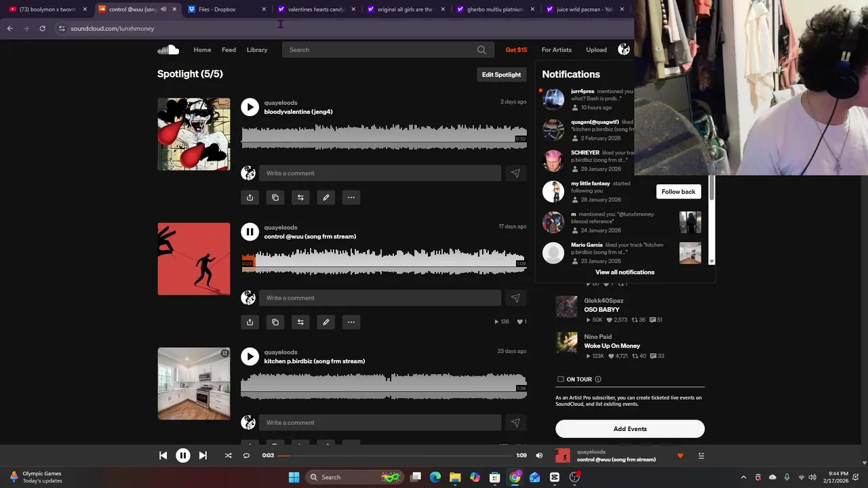Toggle repeat in the player bar
The image size is (868, 488).
(246, 455)
